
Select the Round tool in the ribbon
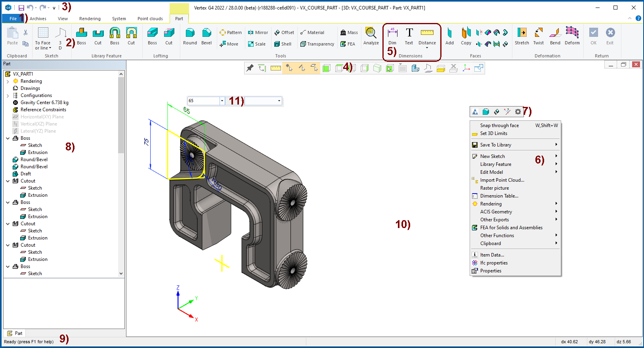(190, 36)
